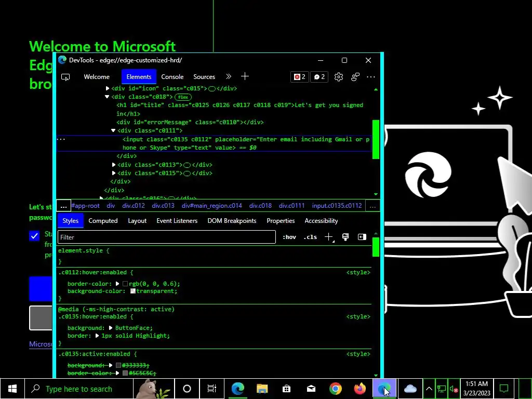Select the div id="errorMessage" element row
Image resolution: width=532 pixels, height=399 pixels.
click(x=190, y=122)
